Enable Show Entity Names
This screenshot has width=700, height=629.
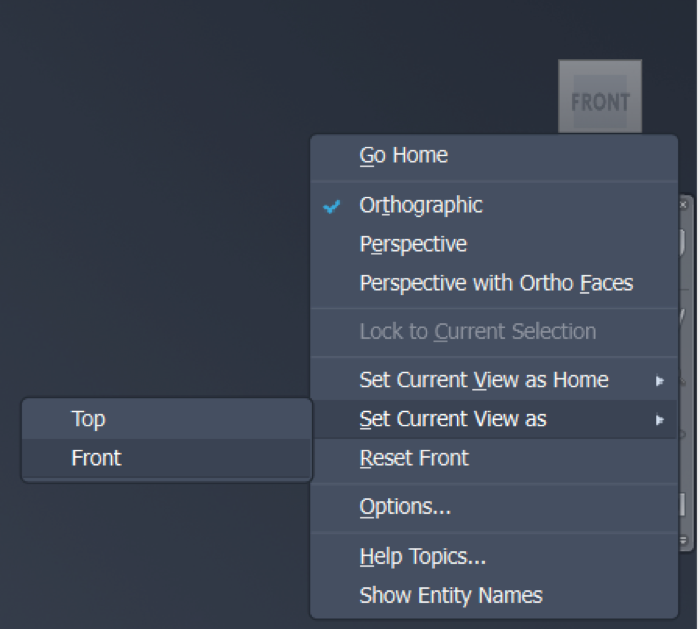(451, 595)
